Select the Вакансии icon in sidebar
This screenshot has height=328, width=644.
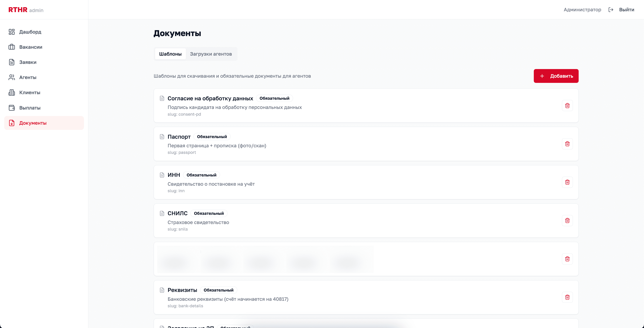coord(12,47)
